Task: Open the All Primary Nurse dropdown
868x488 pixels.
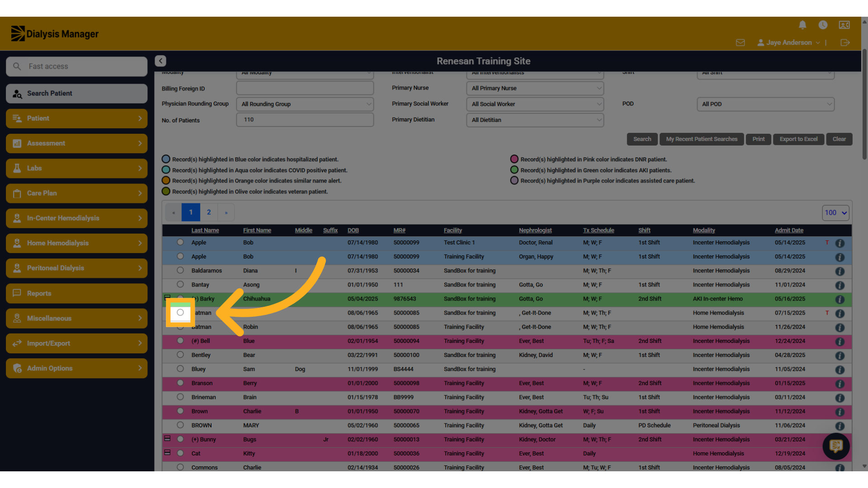Action: click(x=535, y=88)
